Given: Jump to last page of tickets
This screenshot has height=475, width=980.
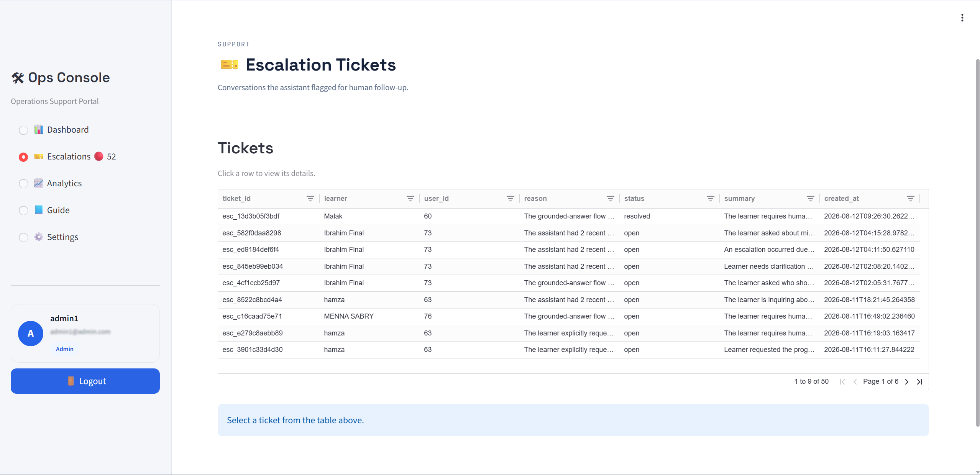Looking at the screenshot, I should [919, 382].
